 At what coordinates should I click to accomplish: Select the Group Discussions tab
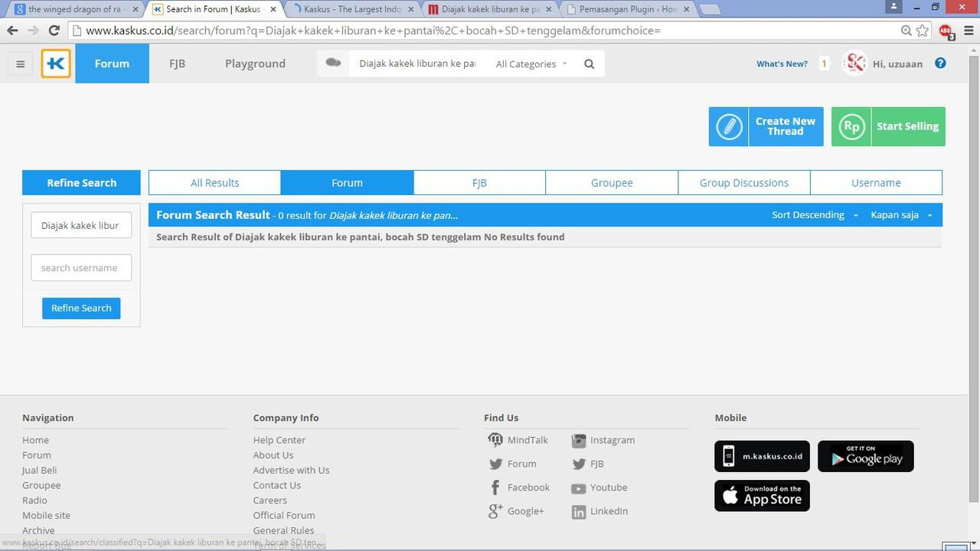coord(743,183)
